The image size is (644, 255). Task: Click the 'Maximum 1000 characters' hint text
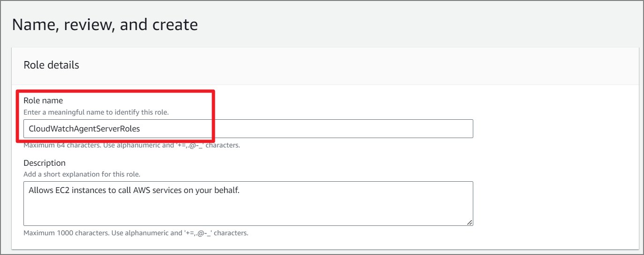tap(136, 233)
